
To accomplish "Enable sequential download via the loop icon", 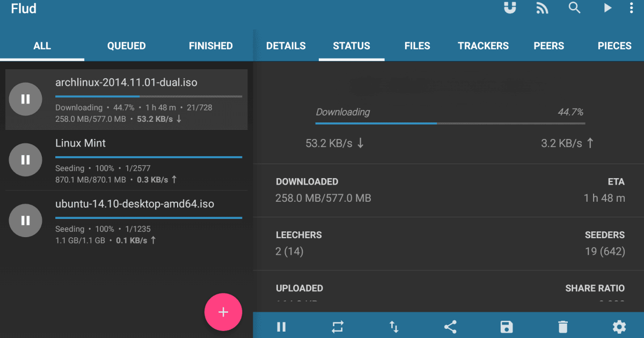I will pyautogui.click(x=338, y=326).
